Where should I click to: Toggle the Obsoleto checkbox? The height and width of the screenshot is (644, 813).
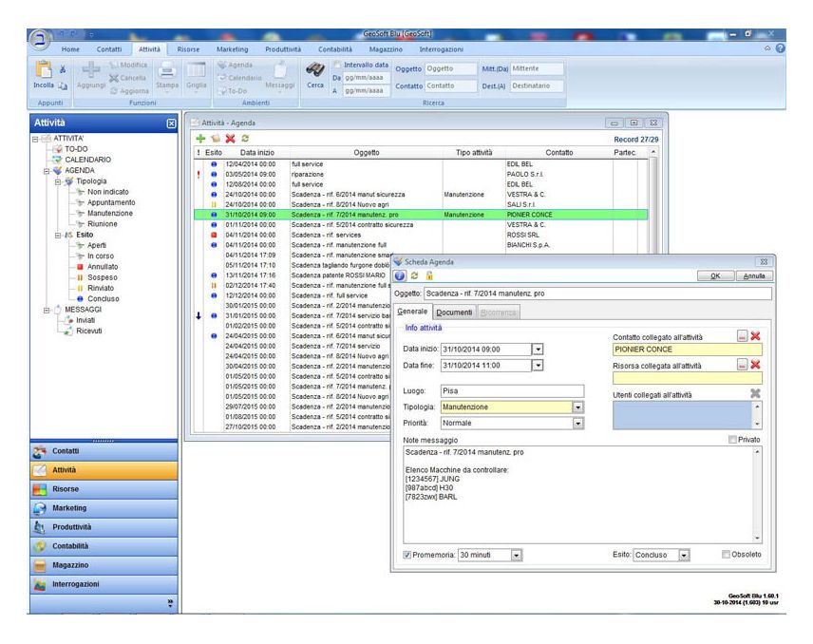[726, 555]
